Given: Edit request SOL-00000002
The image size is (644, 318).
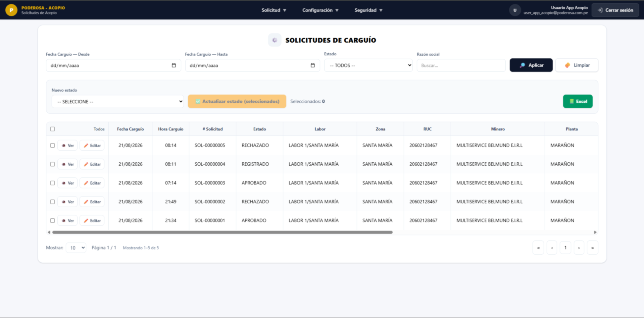Looking at the screenshot, I should click(x=92, y=202).
